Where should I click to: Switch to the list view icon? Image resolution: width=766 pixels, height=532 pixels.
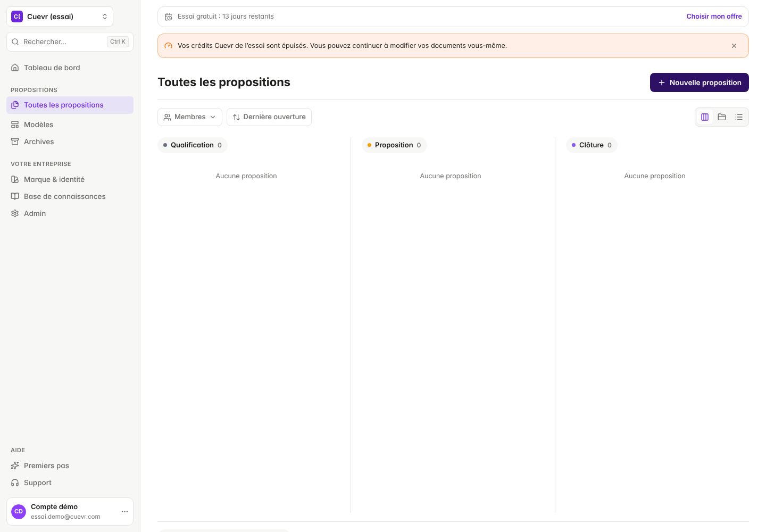point(739,117)
